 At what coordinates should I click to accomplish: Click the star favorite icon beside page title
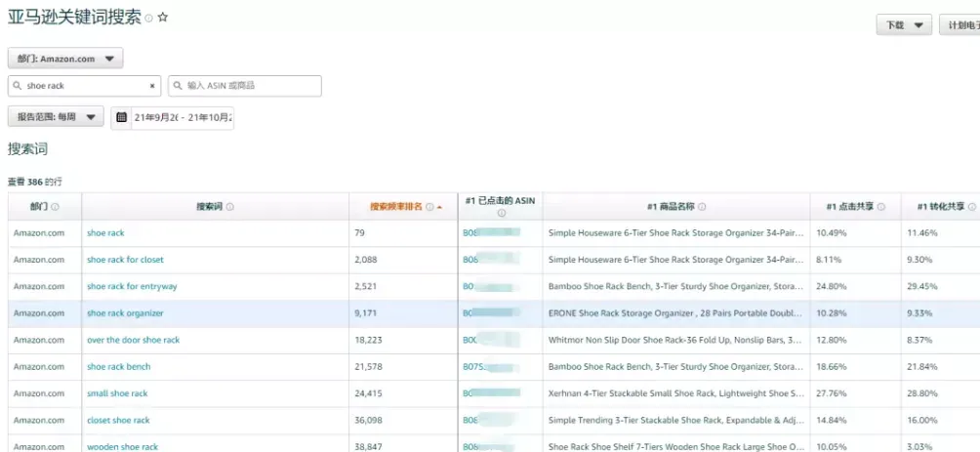163,19
